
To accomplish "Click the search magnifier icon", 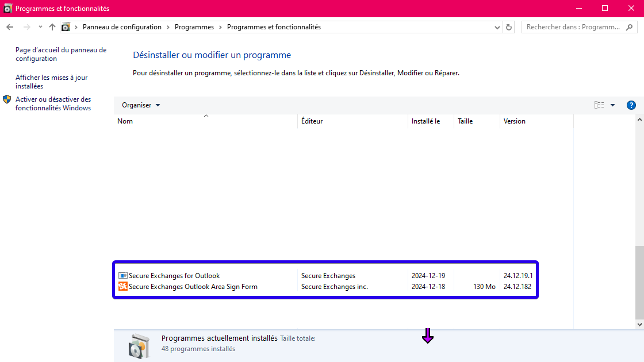I will tap(629, 27).
